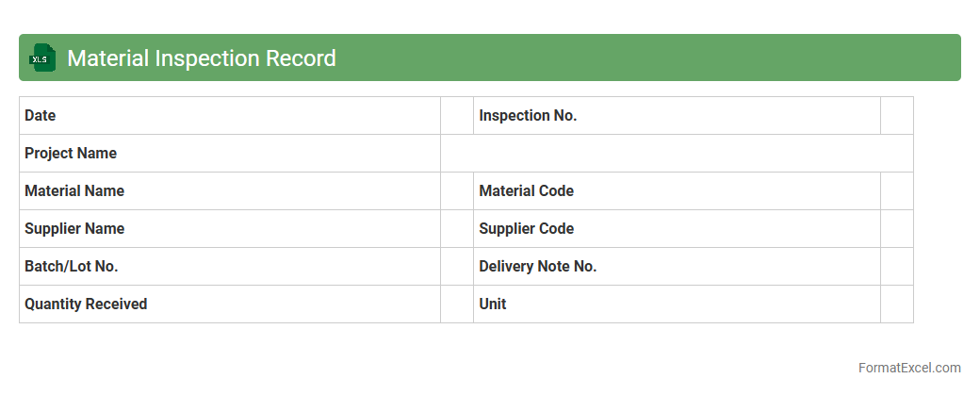980x395 pixels.
Task: Click the empty cell beside Material Name
Action: [x=457, y=191]
